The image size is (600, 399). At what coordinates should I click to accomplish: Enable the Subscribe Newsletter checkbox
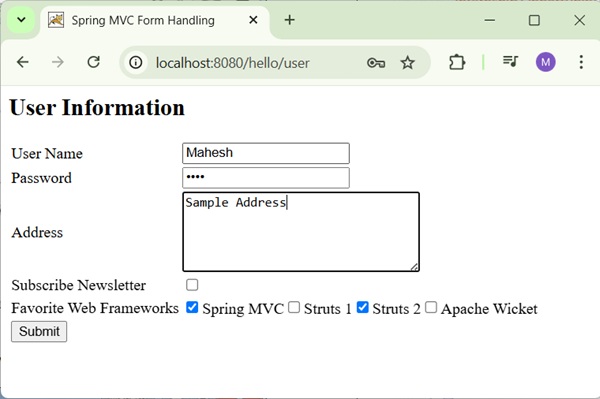click(192, 285)
